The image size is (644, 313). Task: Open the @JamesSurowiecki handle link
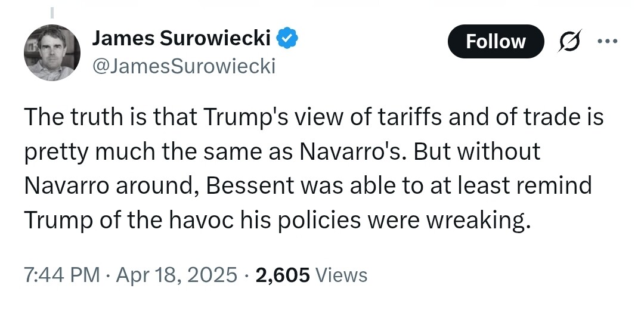[184, 66]
